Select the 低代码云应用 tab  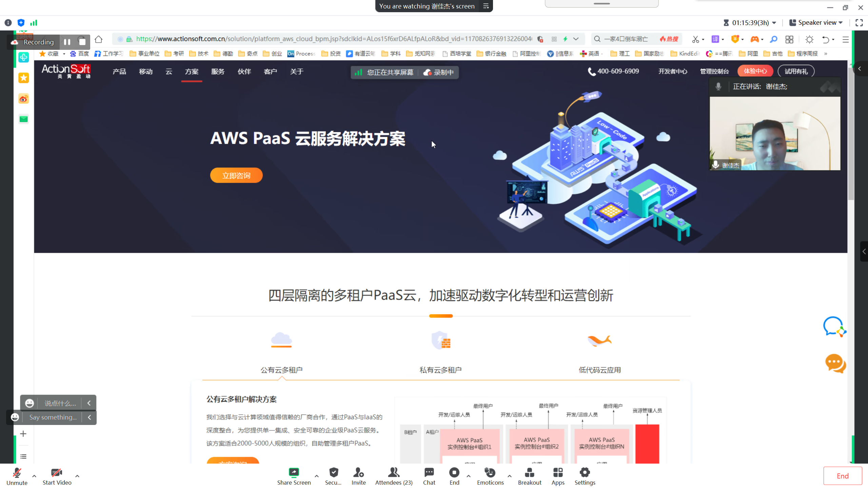(x=599, y=370)
